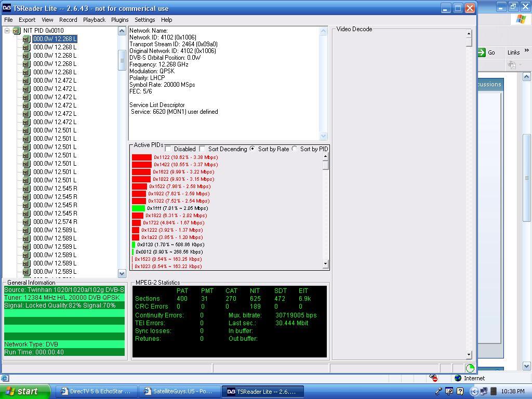
Task: Click the DVB icon in the title bar
Action: (7, 8)
